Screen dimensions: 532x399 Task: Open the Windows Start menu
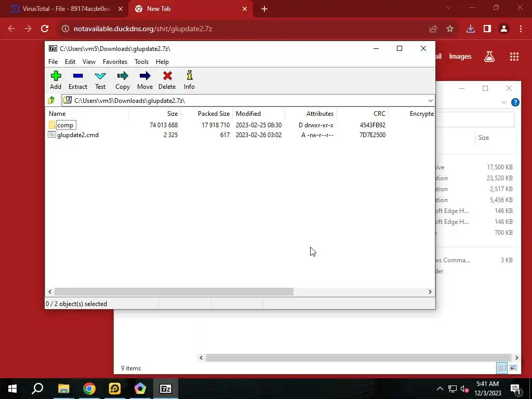[x=12, y=389]
